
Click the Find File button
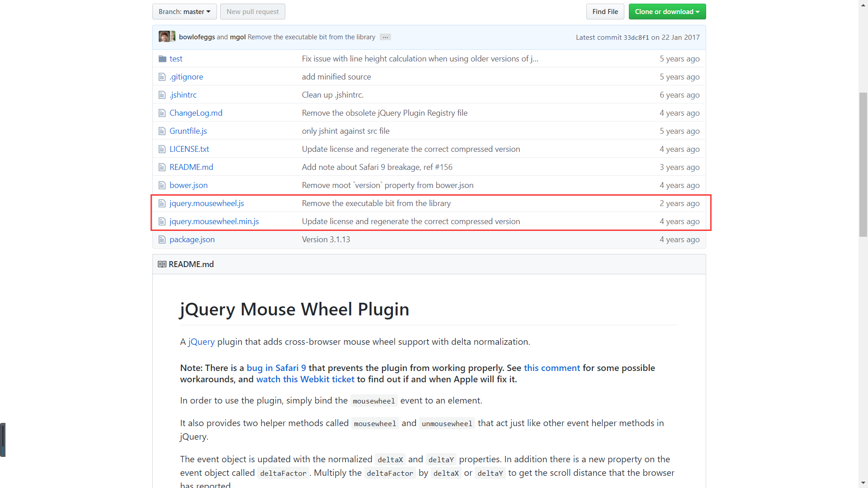point(605,12)
